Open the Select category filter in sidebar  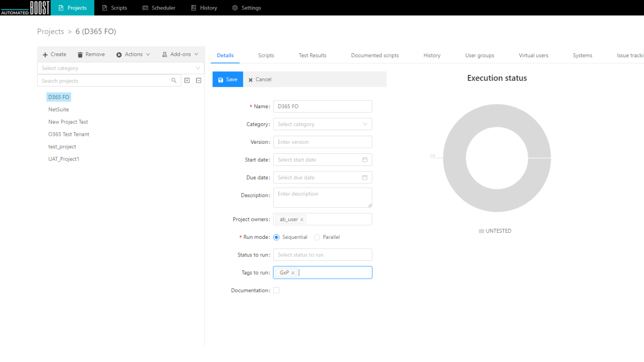click(x=121, y=68)
